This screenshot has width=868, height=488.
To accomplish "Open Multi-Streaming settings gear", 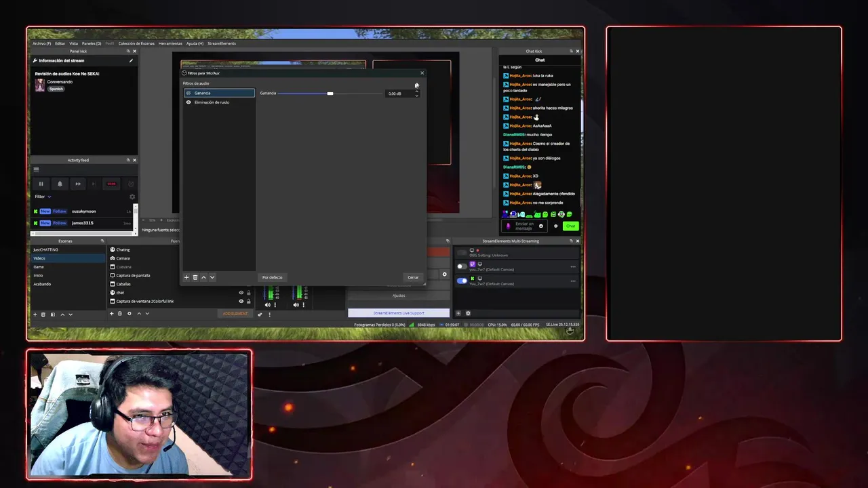I will click(x=468, y=313).
